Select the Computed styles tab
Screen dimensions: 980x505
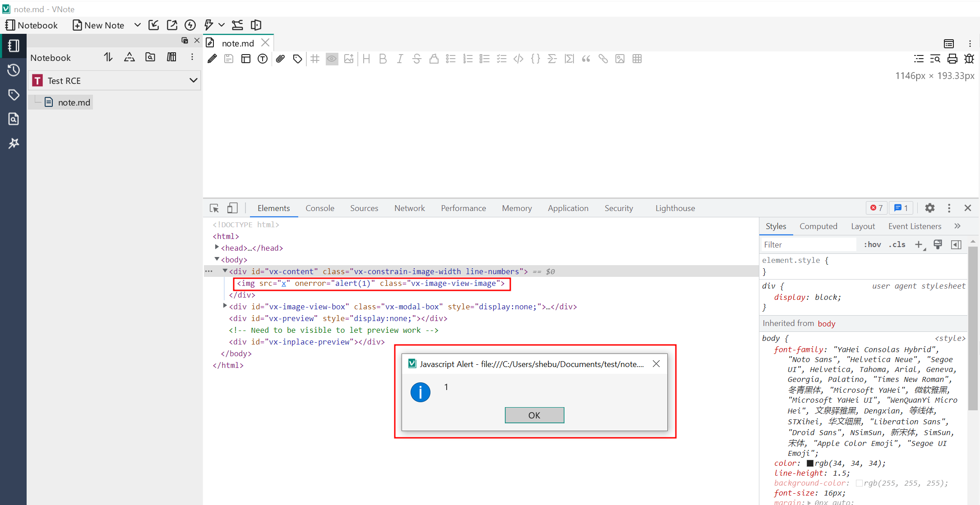coord(818,226)
